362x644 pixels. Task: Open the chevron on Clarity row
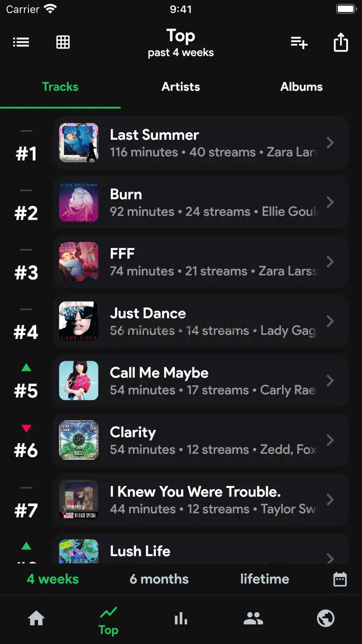click(x=330, y=440)
